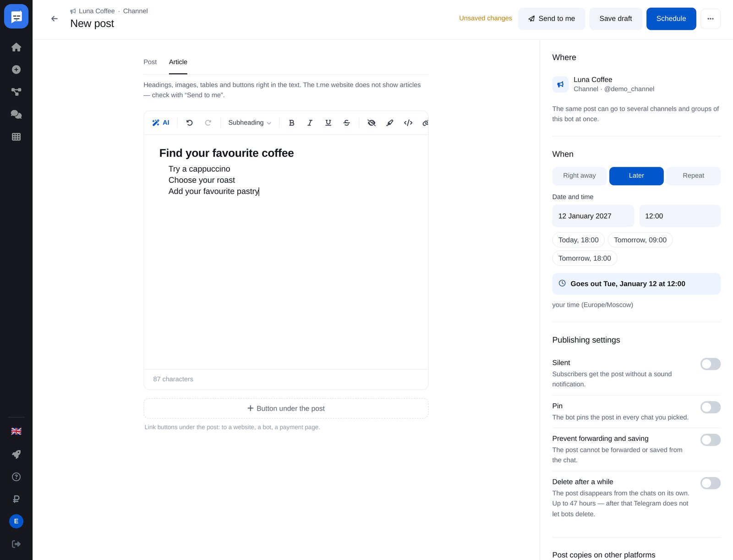Select the Right away option

coord(579,176)
